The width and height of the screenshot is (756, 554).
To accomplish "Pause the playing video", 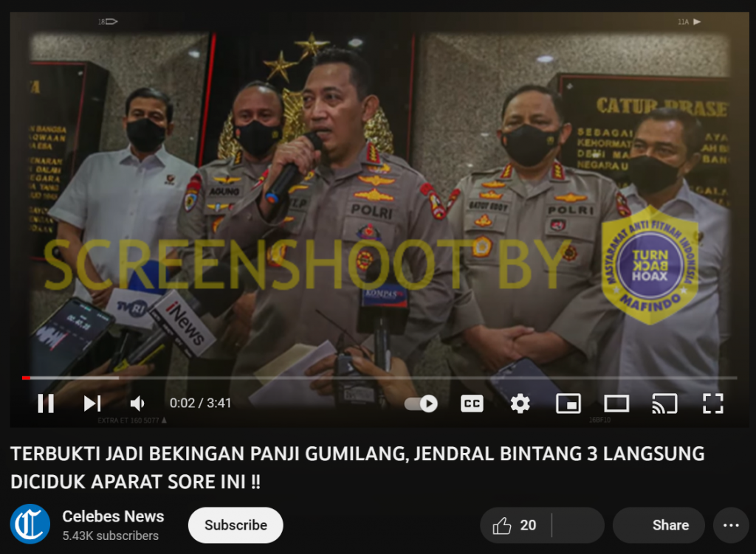I will (x=46, y=404).
